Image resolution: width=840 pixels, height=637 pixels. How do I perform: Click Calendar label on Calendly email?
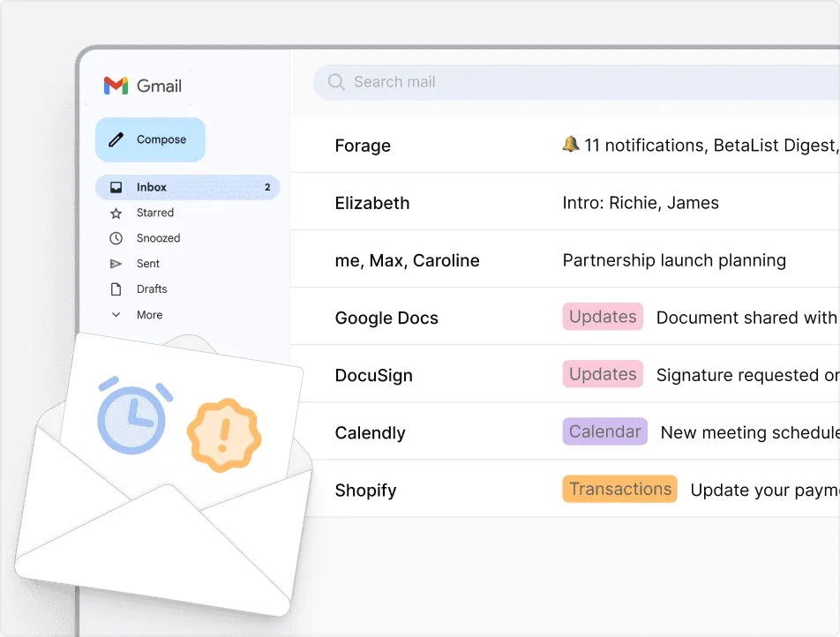(x=604, y=431)
